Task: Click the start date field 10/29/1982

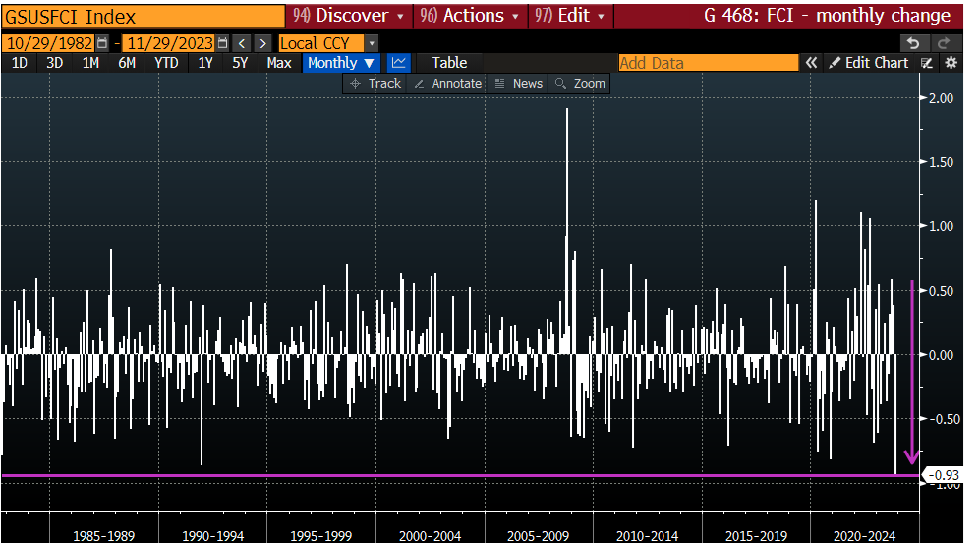Action: 49,43
